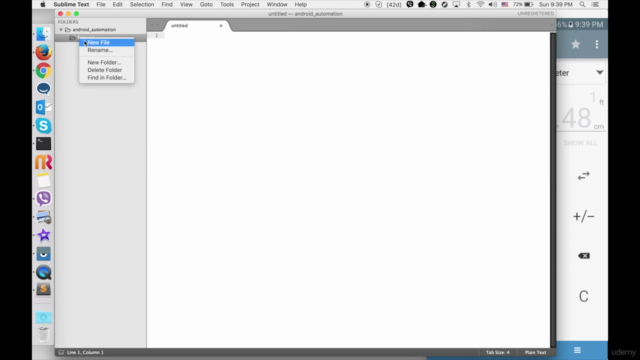Image resolution: width=640 pixels, height=360 pixels.
Task: Open the Plain Text syntax selector
Action: (535, 352)
